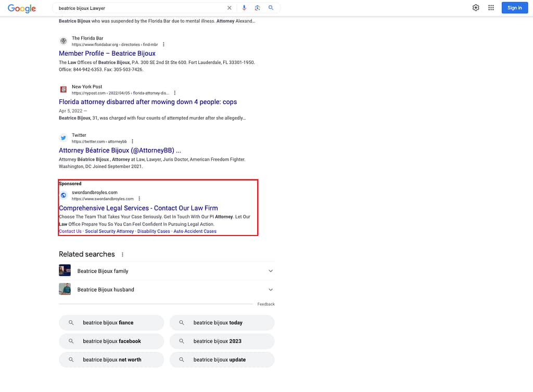Click the swordandbroyles.com globe favicon
533x392 pixels.
tap(63, 195)
